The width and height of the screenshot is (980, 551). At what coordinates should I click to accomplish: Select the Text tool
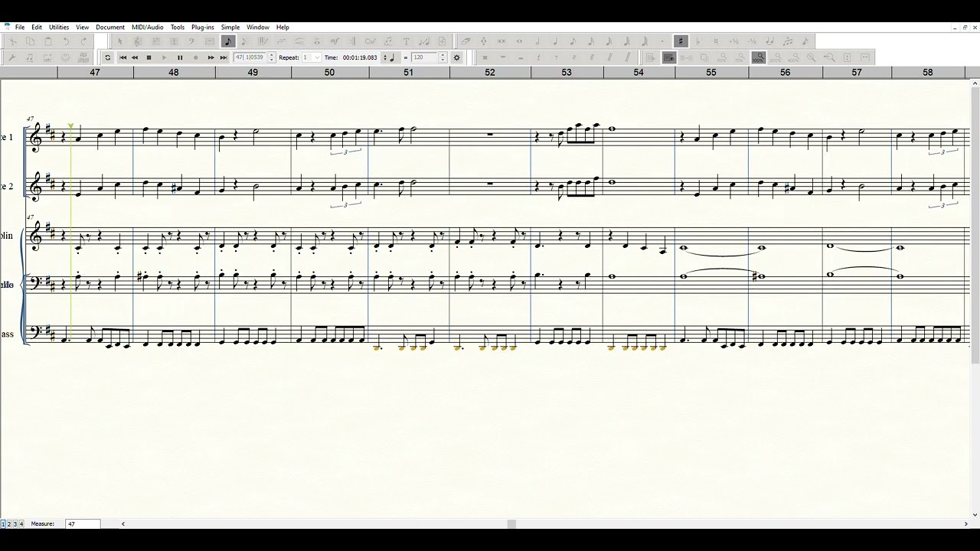point(406,41)
